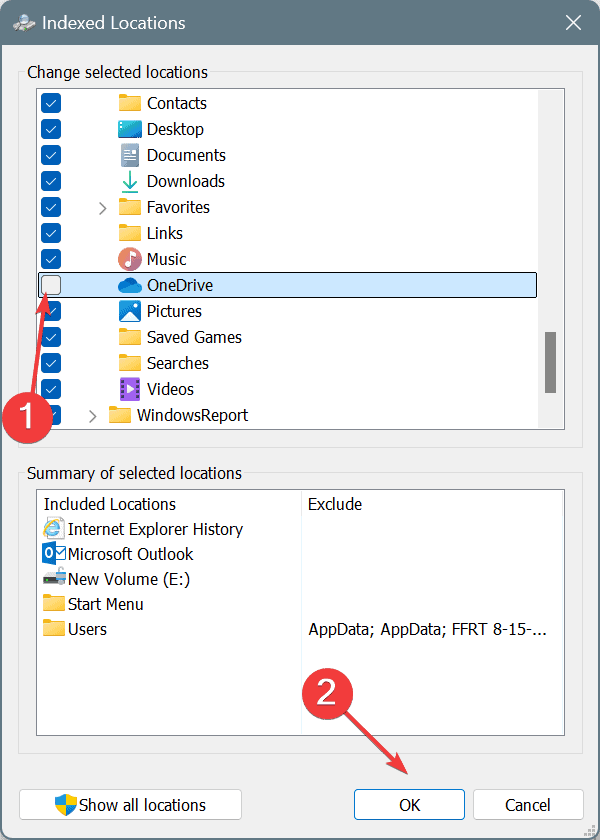The image size is (600, 840).
Task: Select Start Menu text in summary list
Action: [x=106, y=604]
